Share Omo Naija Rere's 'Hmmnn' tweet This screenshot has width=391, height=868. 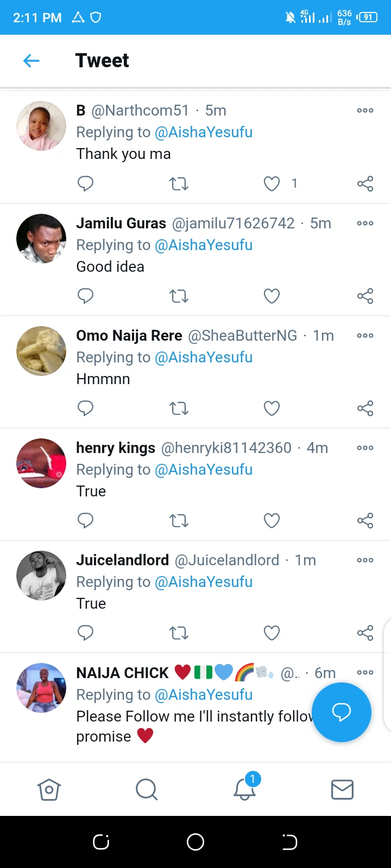pos(365,409)
